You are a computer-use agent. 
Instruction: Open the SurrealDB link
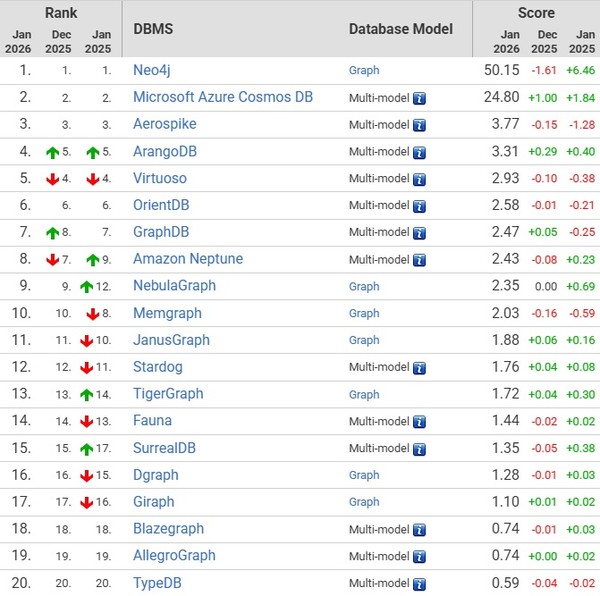click(x=164, y=448)
